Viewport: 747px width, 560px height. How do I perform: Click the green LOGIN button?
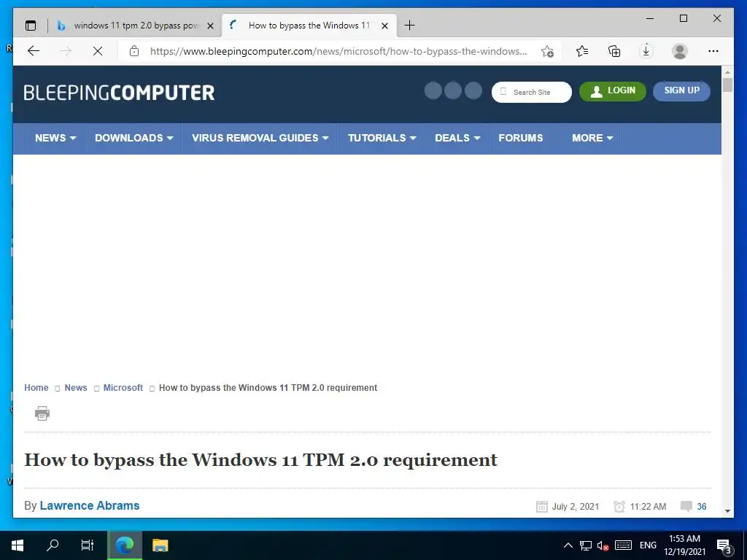coord(613,91)
